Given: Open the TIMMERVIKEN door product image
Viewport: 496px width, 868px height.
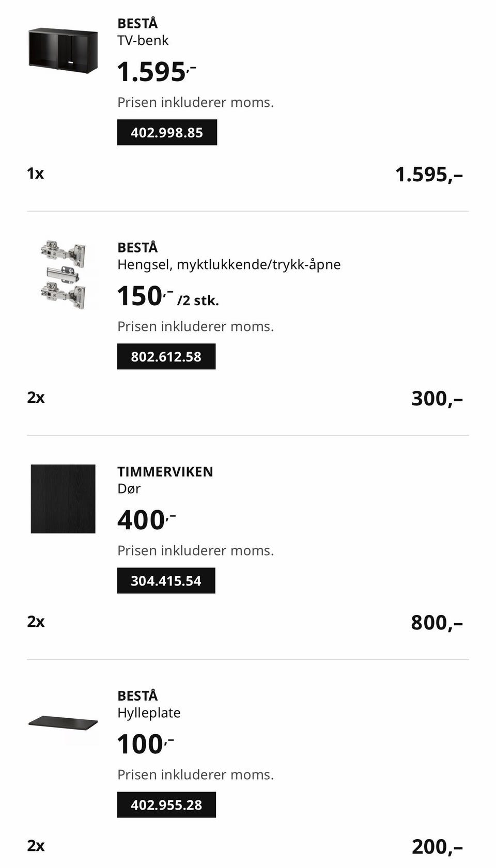Looking at the screenshot, I should click(x=63, y=499).
